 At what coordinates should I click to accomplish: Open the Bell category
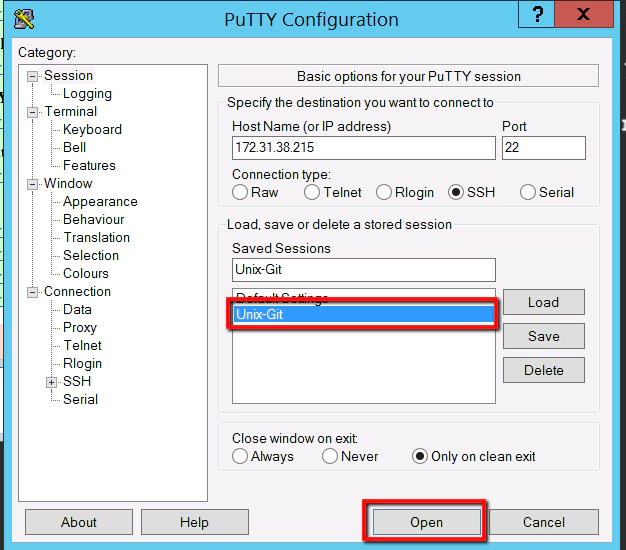74,147
